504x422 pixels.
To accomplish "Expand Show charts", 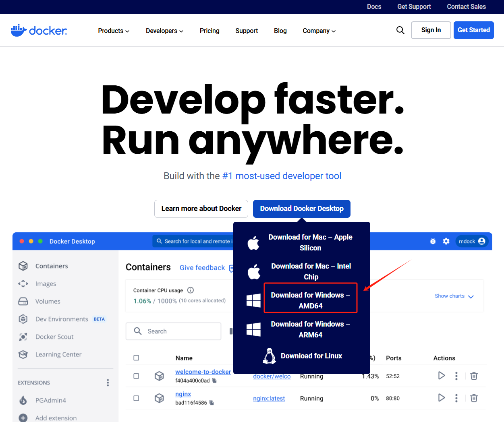I will click(454, 296).
